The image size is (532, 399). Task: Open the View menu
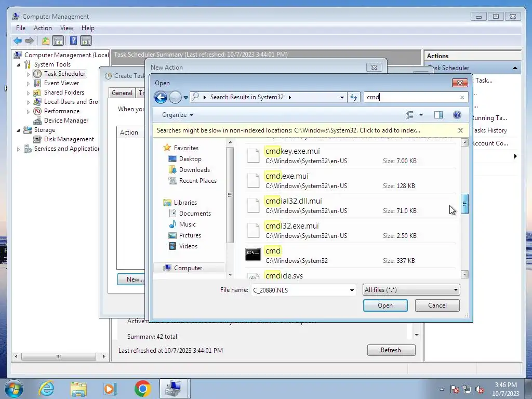[66, 28]
